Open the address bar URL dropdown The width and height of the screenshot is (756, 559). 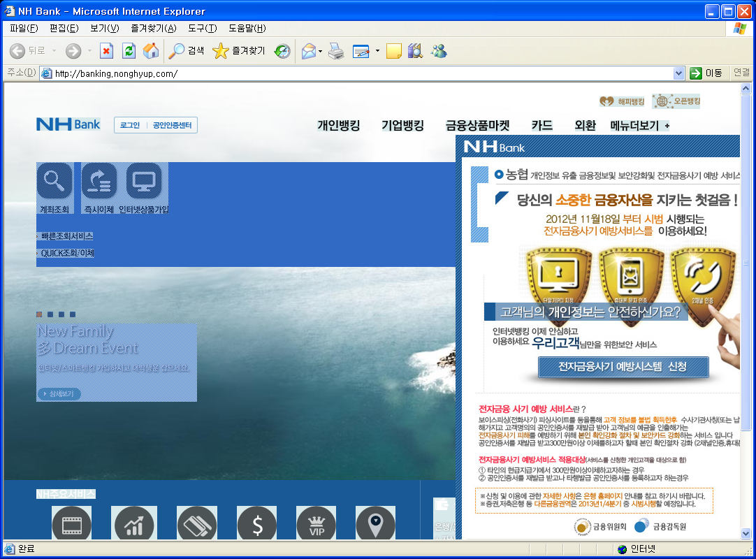click(679, 73)
